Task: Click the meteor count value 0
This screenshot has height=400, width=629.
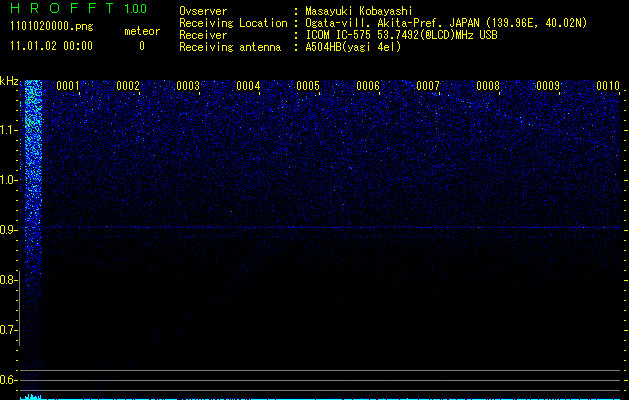Action: click(x=142, y=46)
